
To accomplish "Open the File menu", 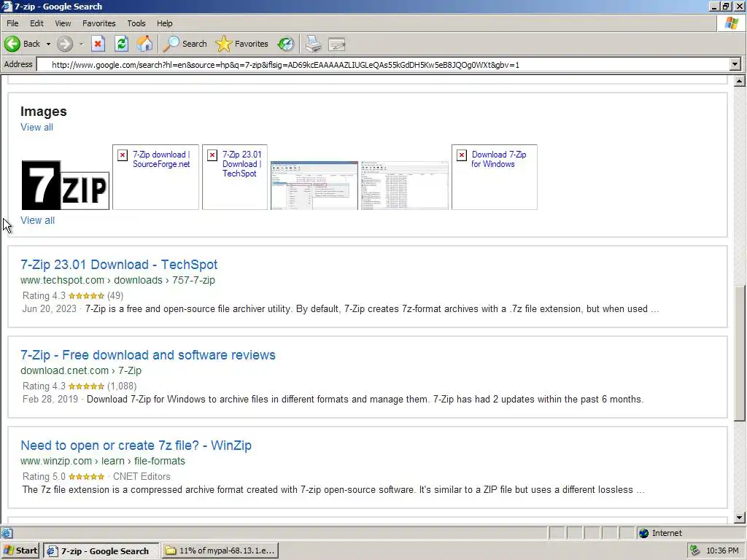I will (12, 23).
